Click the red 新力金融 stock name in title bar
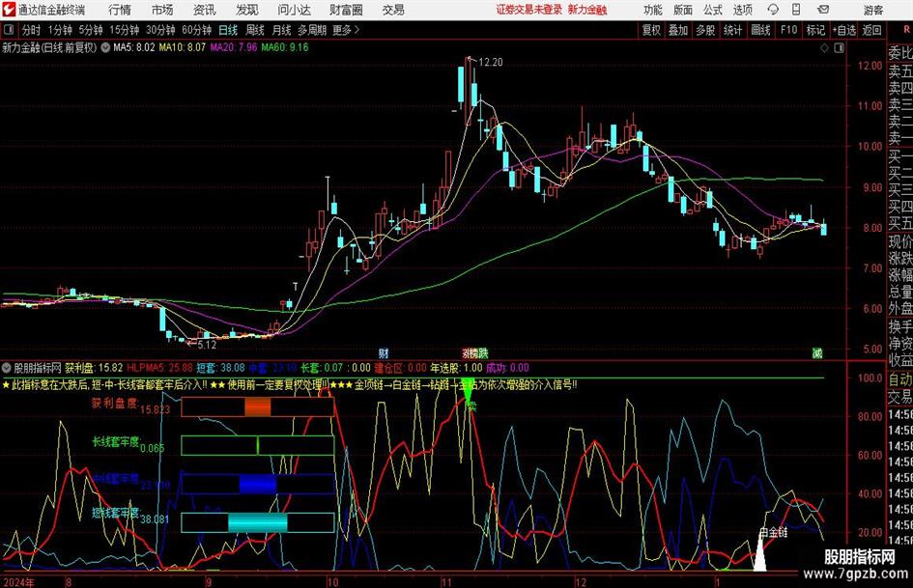Screen dimensions: 913x588 tap(587, 10)
